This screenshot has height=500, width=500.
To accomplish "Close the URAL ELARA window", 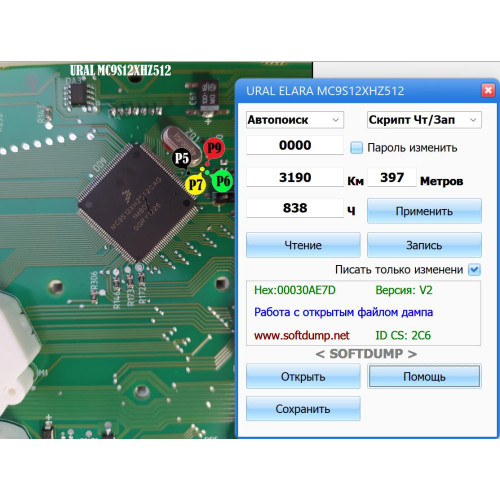I will [x=488, y=90].
